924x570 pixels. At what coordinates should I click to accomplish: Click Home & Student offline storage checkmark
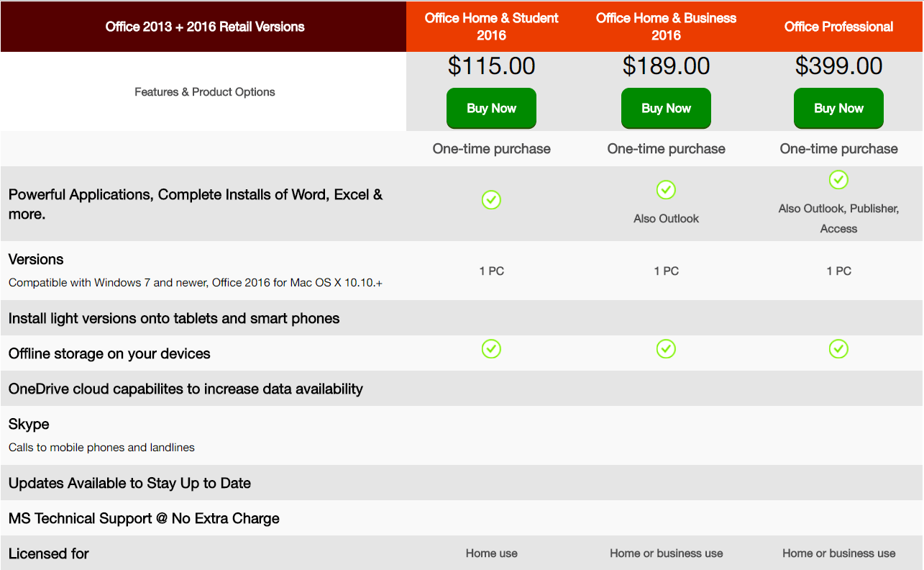(491, 349)
